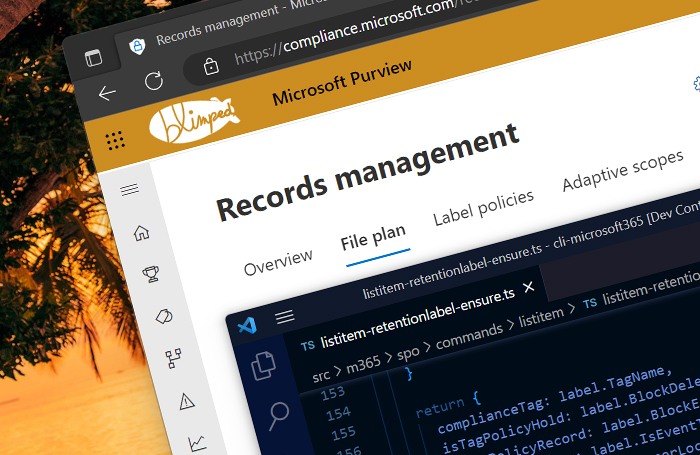Click the m365 breadcrumb
Screen dimensions: 700x455
tap(364, 364)
